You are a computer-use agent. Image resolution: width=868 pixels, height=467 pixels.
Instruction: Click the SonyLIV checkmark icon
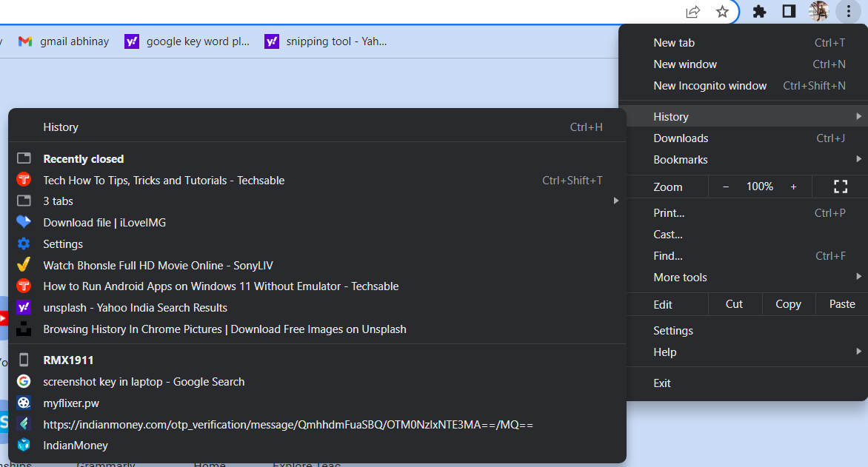coord(24,265)
